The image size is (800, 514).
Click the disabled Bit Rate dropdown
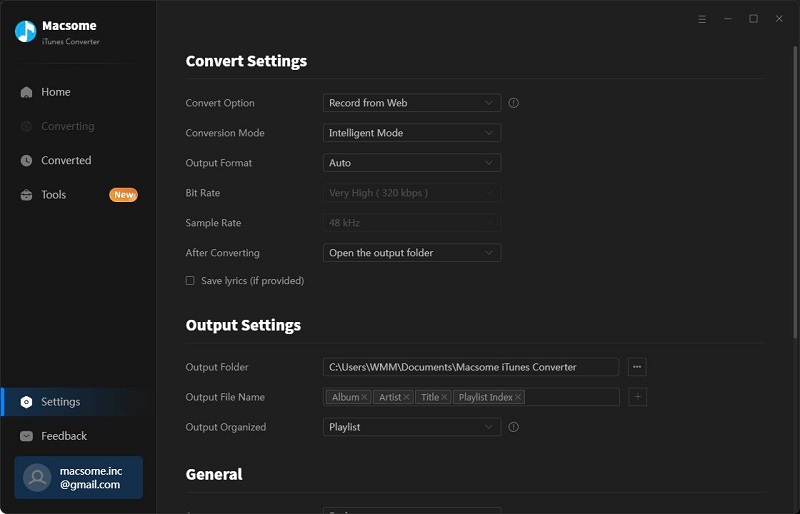tap(412, 193)
